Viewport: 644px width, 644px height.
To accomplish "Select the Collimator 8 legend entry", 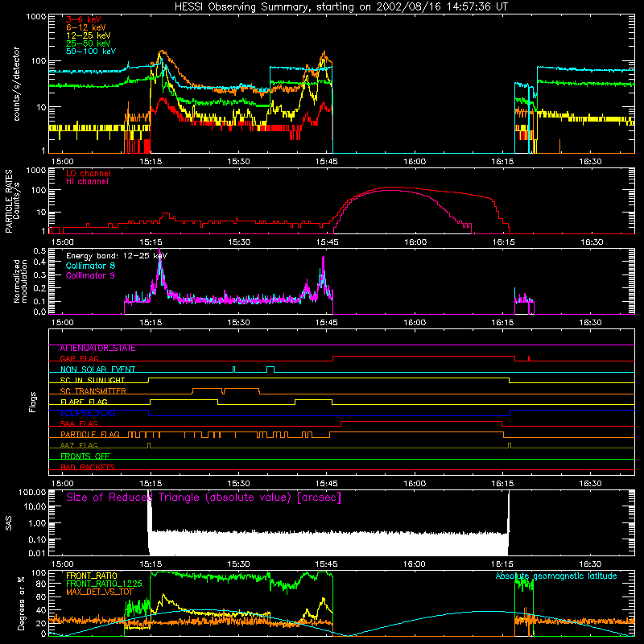I will click(90, 266).
